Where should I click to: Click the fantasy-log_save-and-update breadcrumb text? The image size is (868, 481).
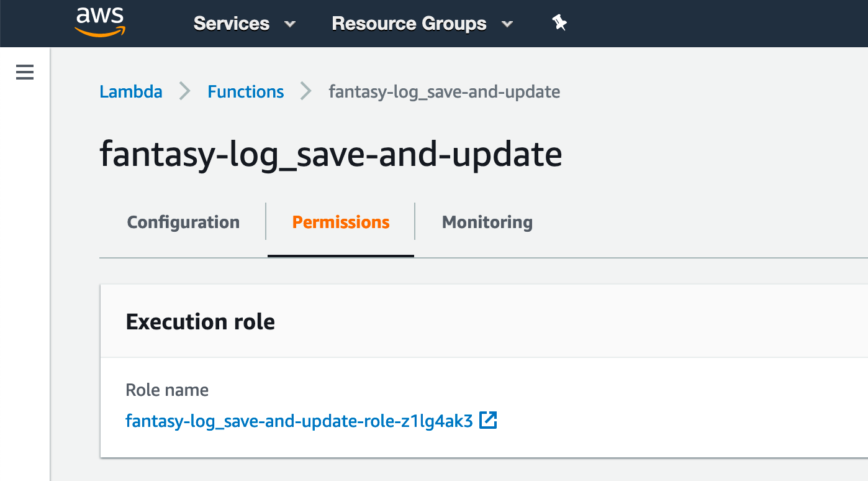(445, 92)
